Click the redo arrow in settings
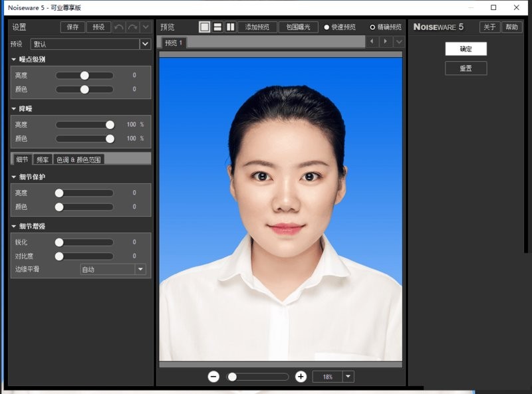 132,27
